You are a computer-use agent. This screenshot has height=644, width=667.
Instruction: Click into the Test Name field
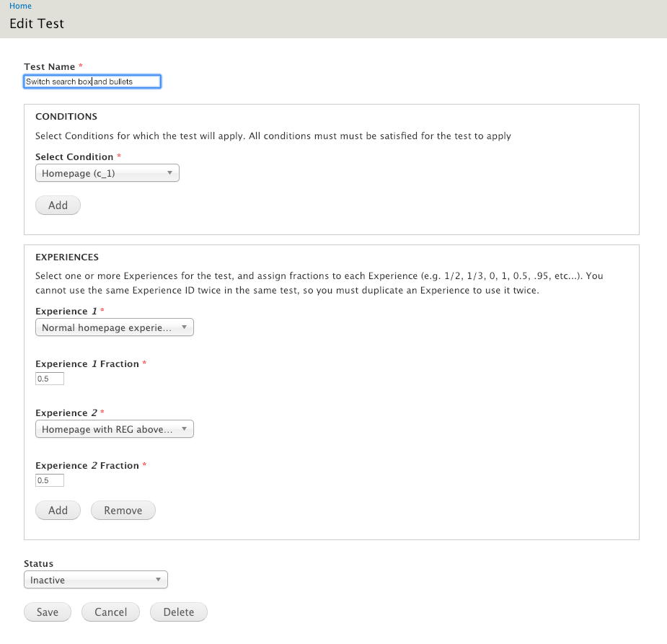[x=92, y=81]
